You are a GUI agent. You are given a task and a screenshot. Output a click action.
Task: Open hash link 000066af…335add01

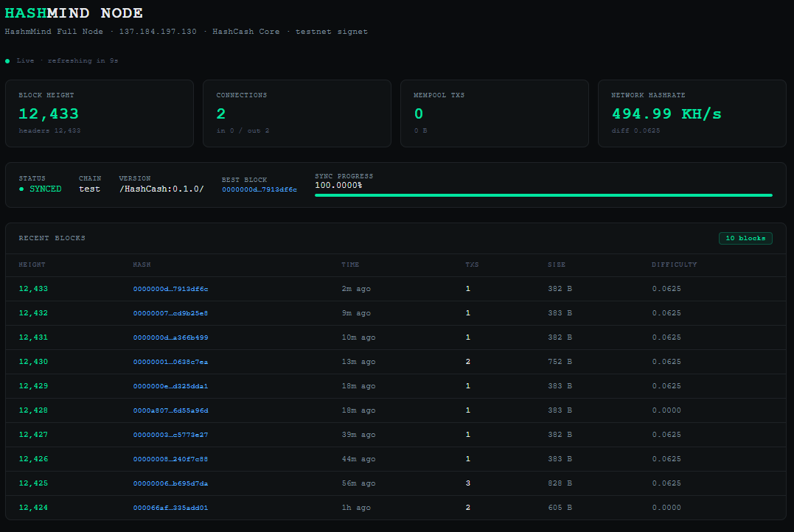click(x=170, y=508)
